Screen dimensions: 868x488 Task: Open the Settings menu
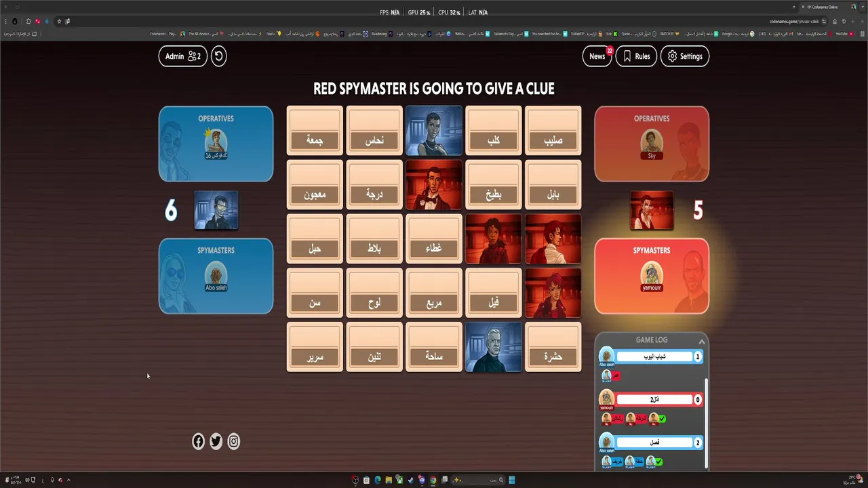pos(685,56)
